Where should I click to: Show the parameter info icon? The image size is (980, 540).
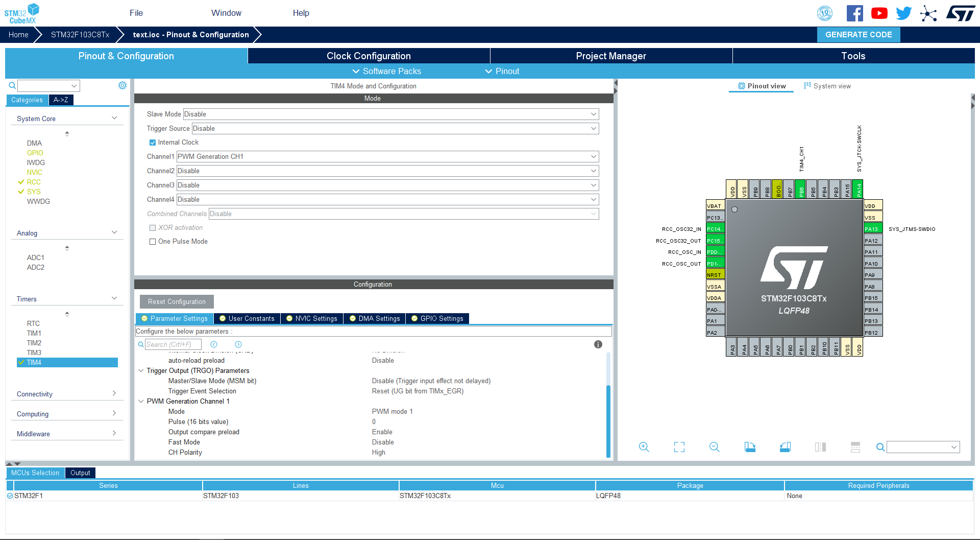tap(598, 344)
